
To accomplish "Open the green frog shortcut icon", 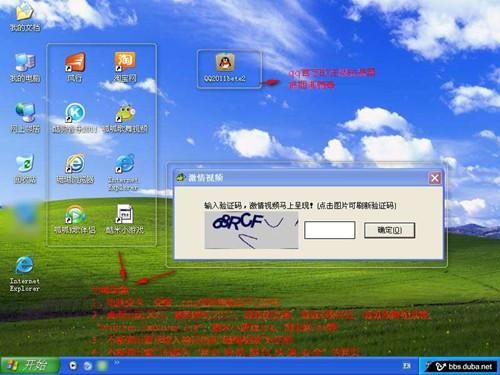I will pyautogui.click(x=125, y=113).
